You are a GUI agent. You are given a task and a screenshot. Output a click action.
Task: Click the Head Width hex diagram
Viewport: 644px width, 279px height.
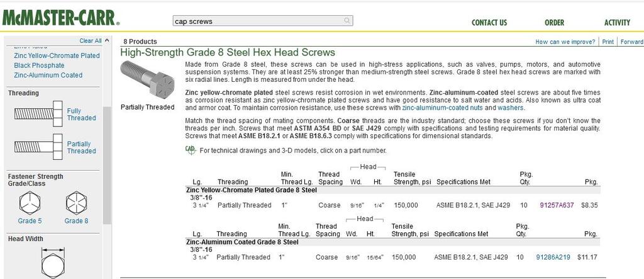53,263
